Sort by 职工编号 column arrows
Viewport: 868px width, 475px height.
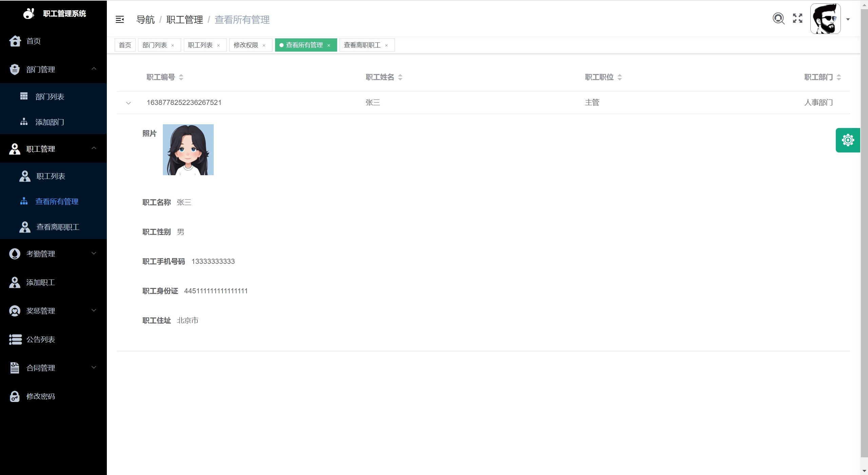point(181,77)
